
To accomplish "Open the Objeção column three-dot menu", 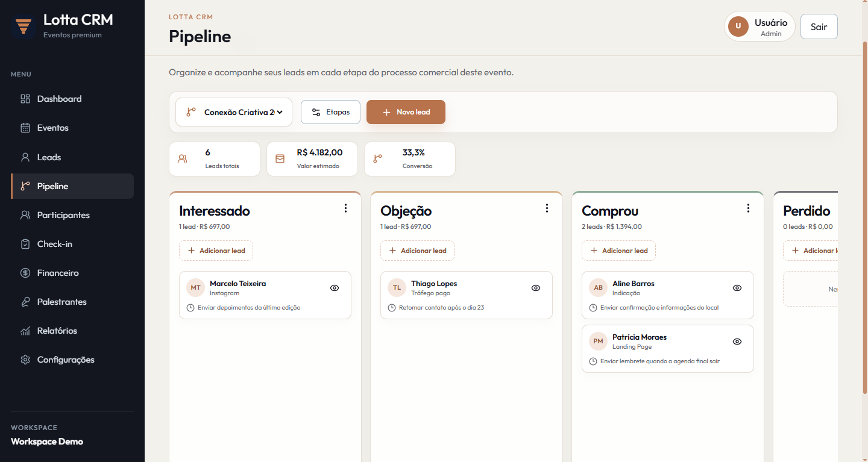I will click(547, 208).
